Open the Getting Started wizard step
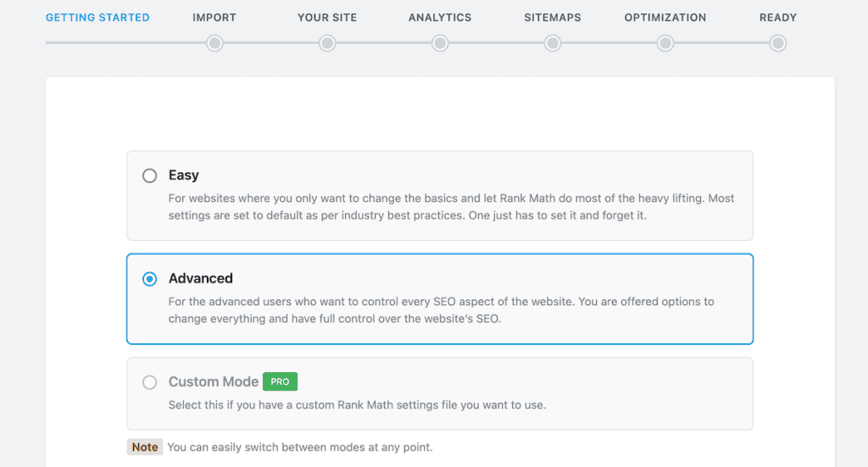Image resolution: width=868 pixels, height=467 pixels. (x=97, y=18)
